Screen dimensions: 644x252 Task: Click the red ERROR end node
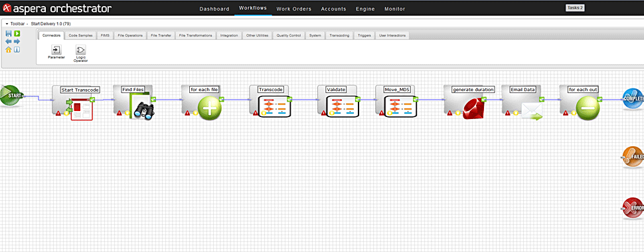(x=633, y=207)
